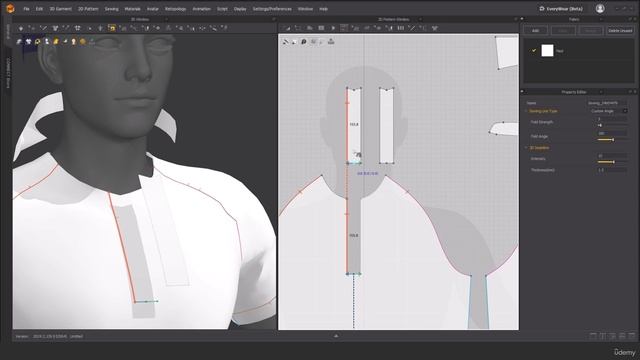Undock the Property Editor with the float icon
Viewport: 640px width, 360px height.
pyautogui.click(x=630, y=92)
